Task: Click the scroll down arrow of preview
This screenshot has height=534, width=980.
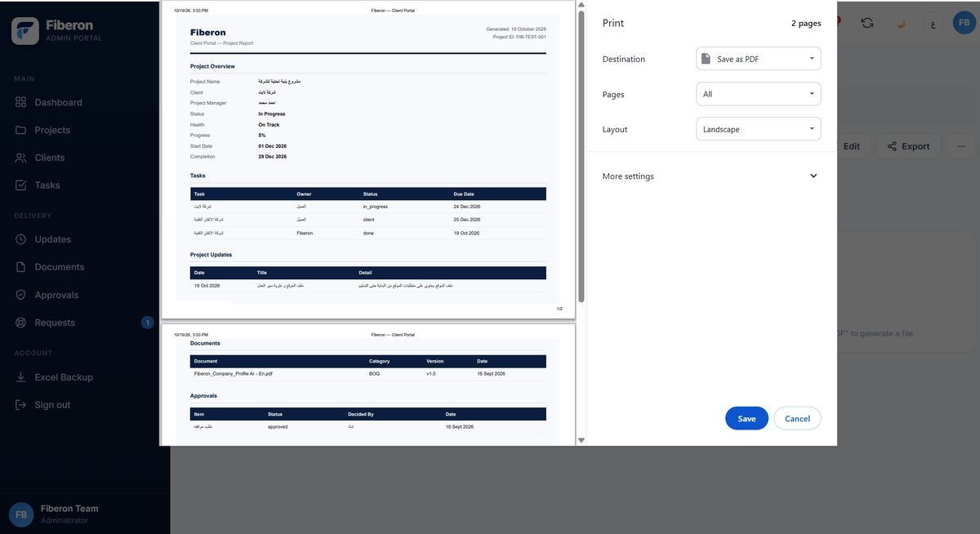Action: [581, 440]
